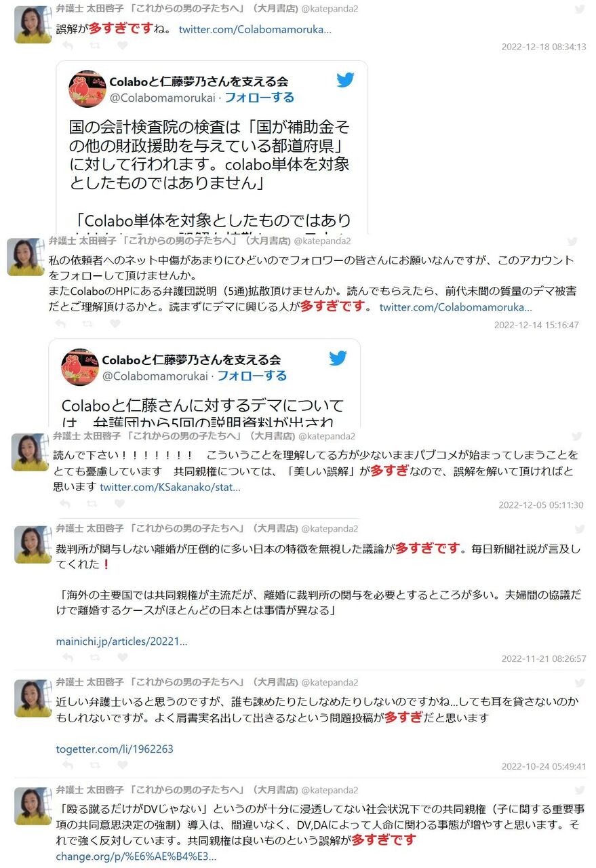The width and height of the screenshot is (596, 868).
Task: Like the 2022-12-05 05:11:30 tweet
Action: coord(119,504)
